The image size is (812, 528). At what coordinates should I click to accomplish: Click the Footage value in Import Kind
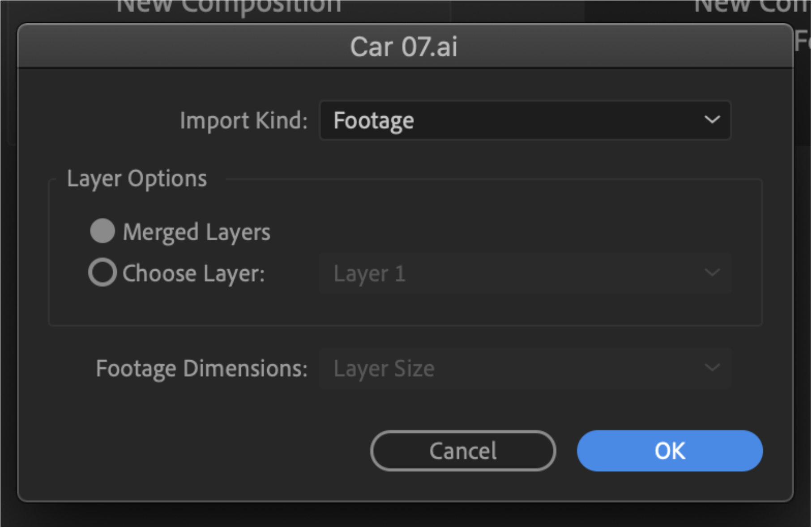[x=374, y=121]
